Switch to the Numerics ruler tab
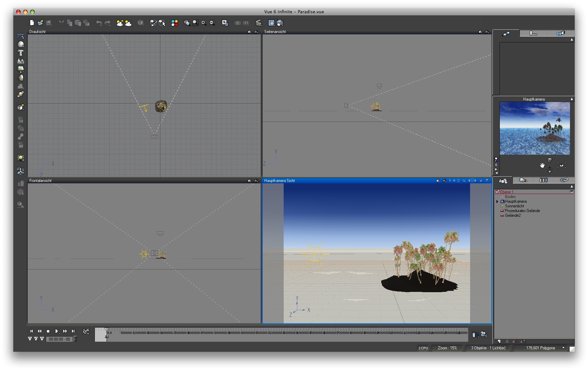Viewport: 588px width, 370px height. [x=534, y=33]
